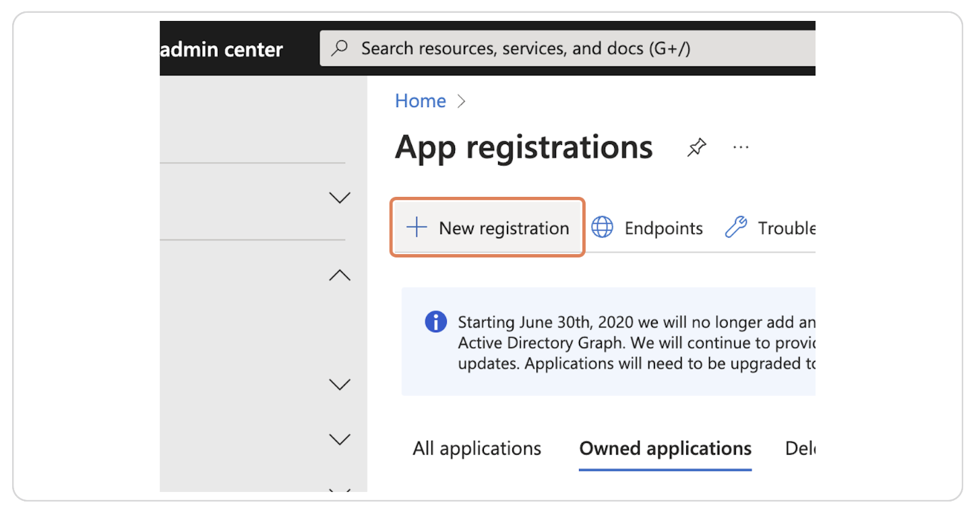Navigate back via the Home link

click(420, 100)
